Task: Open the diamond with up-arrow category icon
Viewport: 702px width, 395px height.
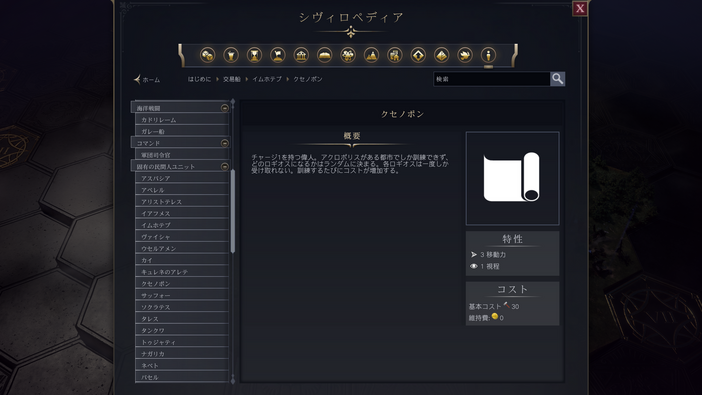Action: click(x=418, y=55)
